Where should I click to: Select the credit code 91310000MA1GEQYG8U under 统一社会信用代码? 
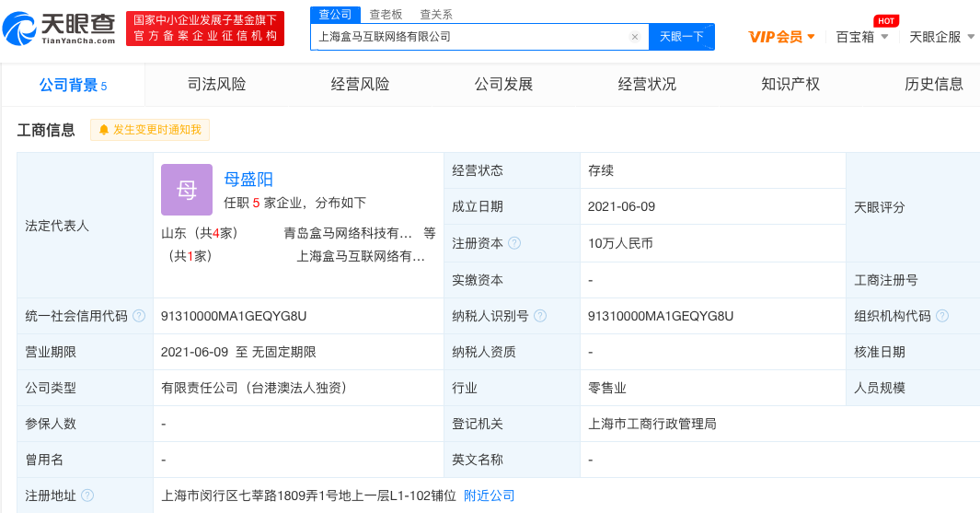coord(234,316)
